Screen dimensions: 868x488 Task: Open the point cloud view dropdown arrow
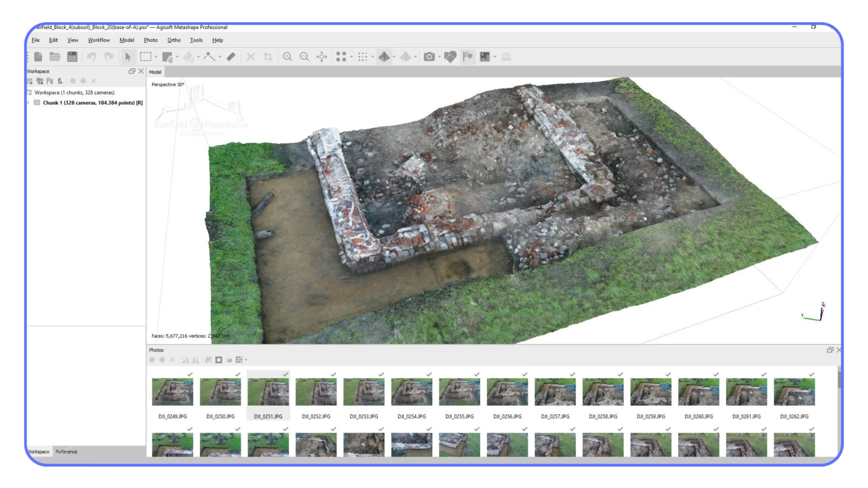pos(351,57)
